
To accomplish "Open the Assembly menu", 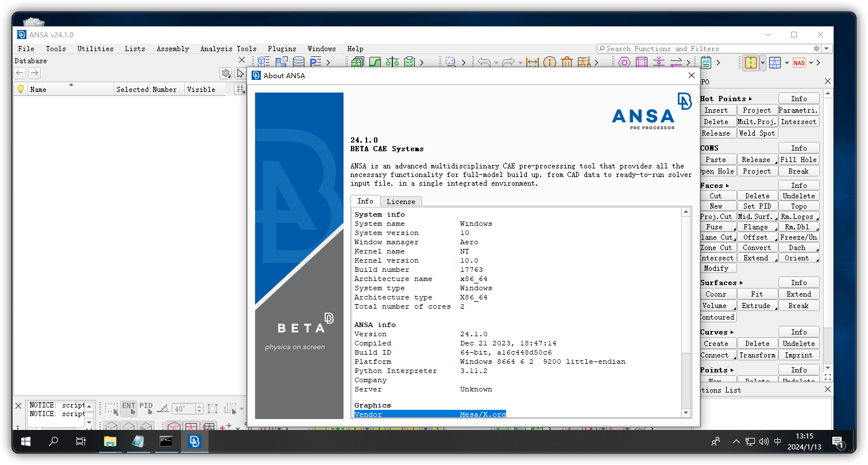I will click(x=173, y=49).
